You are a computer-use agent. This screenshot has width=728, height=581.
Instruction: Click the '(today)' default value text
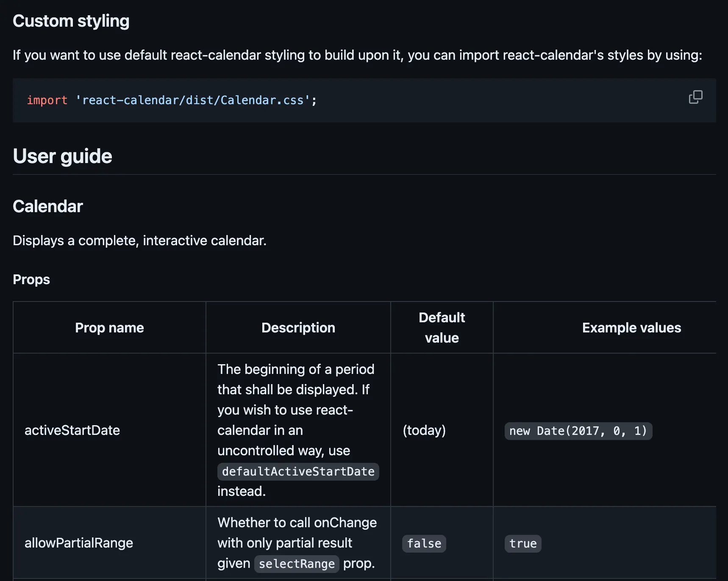coord(424,430)
